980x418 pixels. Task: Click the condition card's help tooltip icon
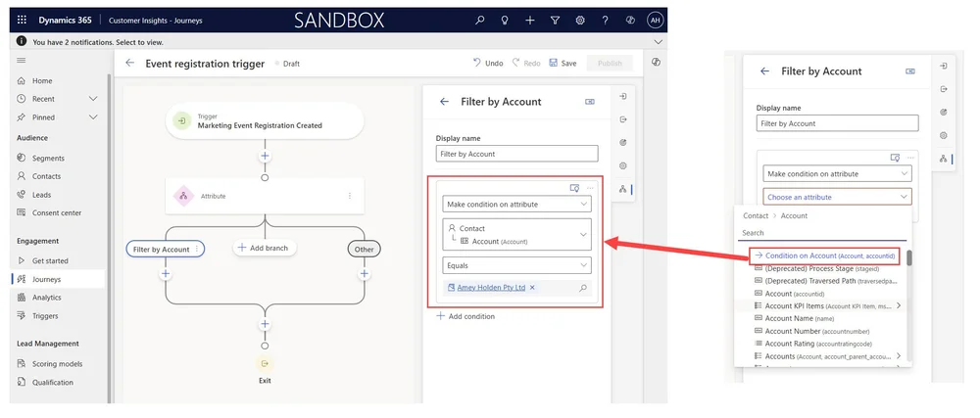(574, 188)
